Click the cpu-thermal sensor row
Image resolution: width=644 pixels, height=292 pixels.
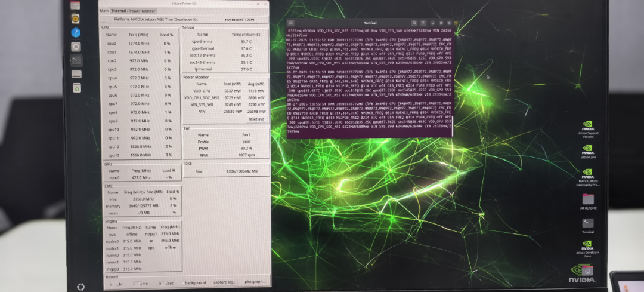225,42
